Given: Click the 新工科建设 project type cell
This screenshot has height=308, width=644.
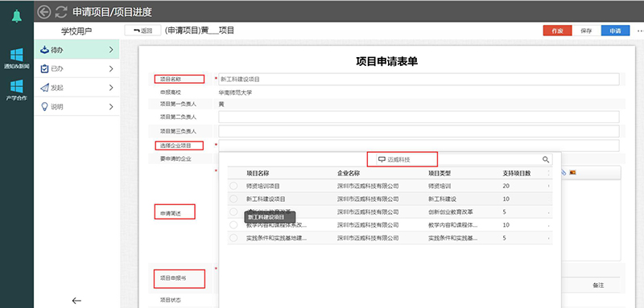Looking at the screenshot, I should (x=442, y=199).
